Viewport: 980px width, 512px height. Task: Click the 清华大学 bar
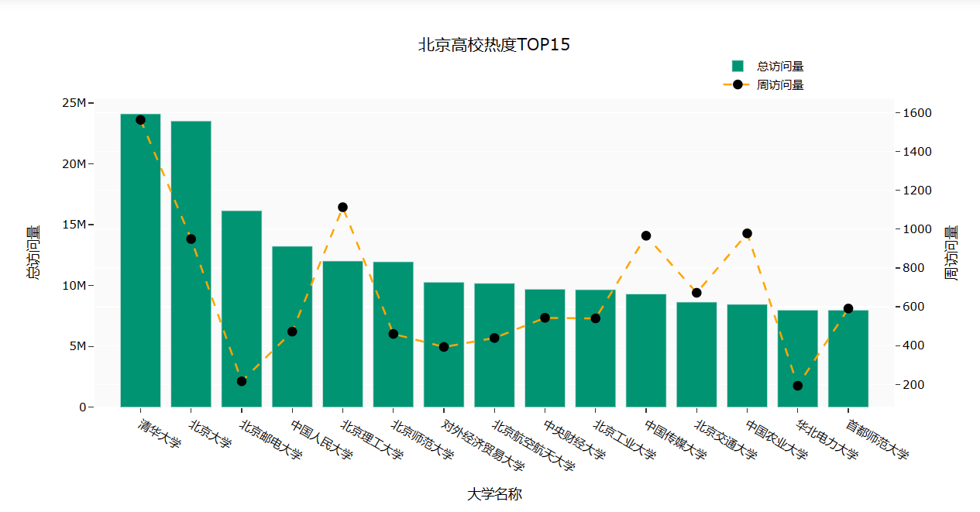tap(140, 260)
